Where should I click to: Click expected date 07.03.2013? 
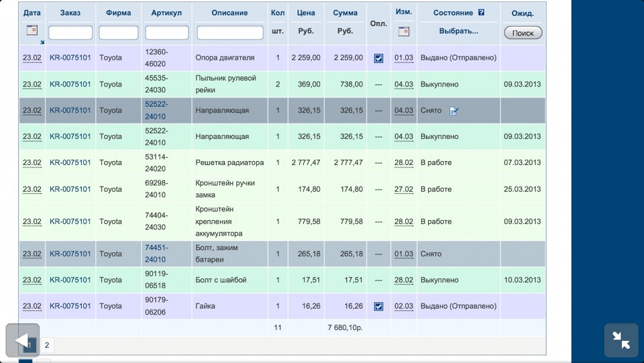(x=523, y=162)
